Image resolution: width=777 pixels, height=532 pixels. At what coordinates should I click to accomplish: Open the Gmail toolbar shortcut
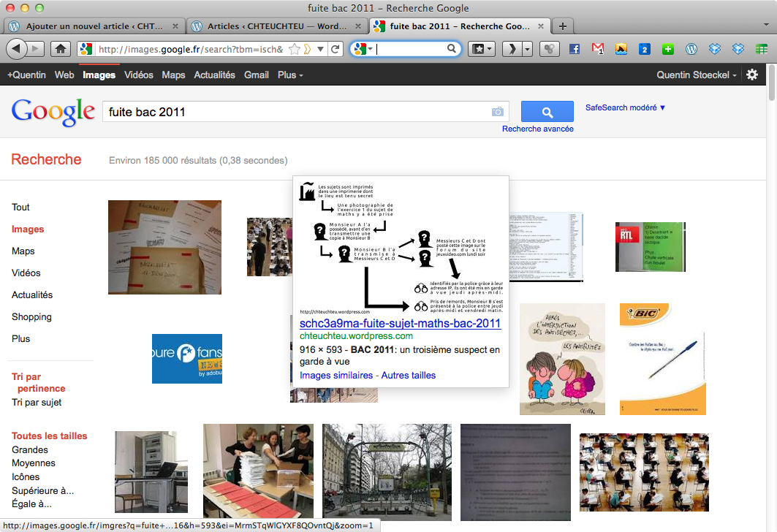coord(598,49)
